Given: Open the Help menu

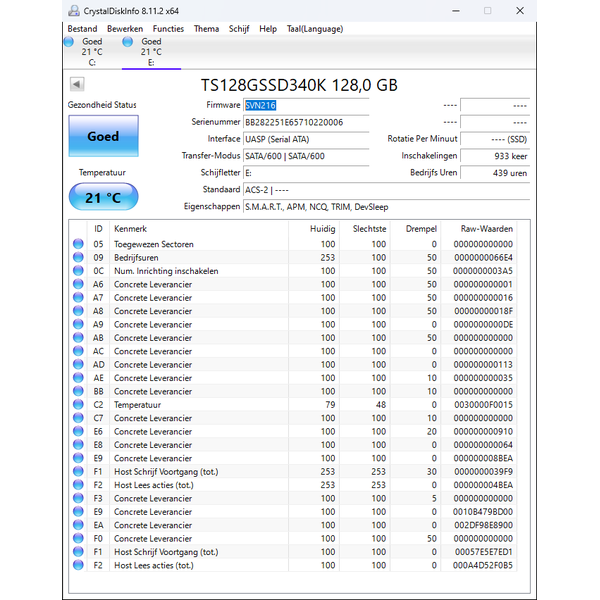Looking at the screenshot, I should [x=268, y=29].
